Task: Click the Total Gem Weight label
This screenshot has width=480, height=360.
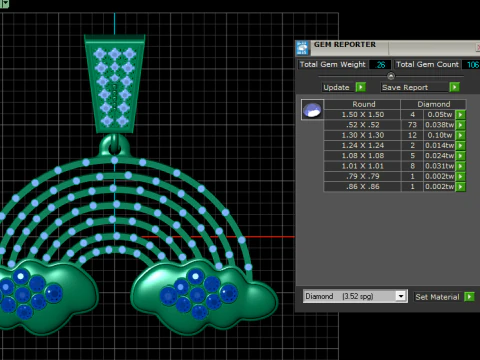Action: pyautogui.click(x=333, y=65)
